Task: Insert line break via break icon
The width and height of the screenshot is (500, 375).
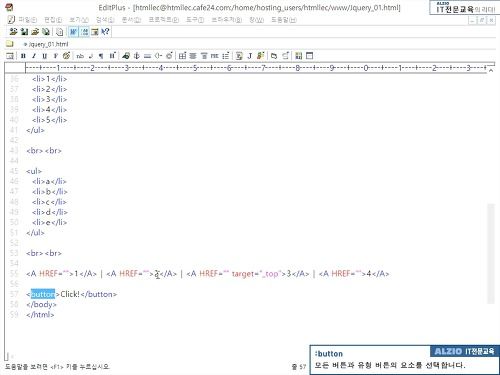Action: 91,56
